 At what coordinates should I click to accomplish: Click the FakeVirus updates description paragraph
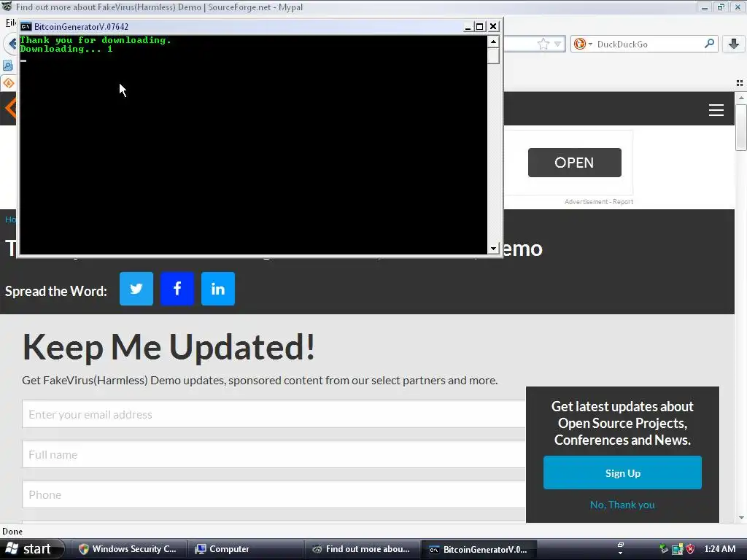(x=260, y=381)
